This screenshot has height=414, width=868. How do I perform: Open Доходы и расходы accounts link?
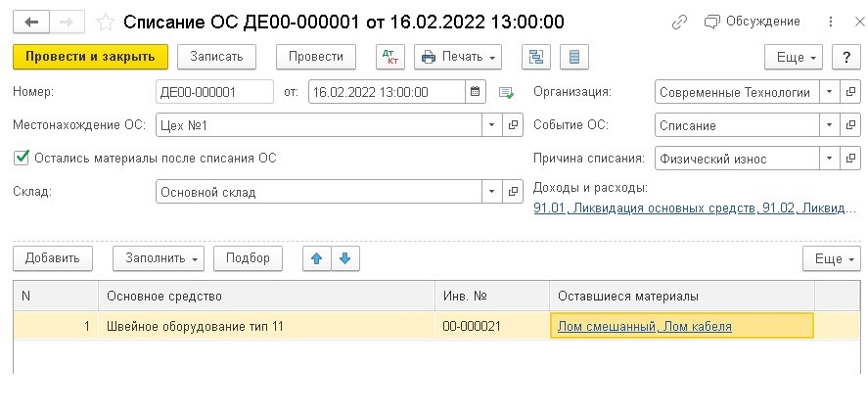click(x=691, y=208)
